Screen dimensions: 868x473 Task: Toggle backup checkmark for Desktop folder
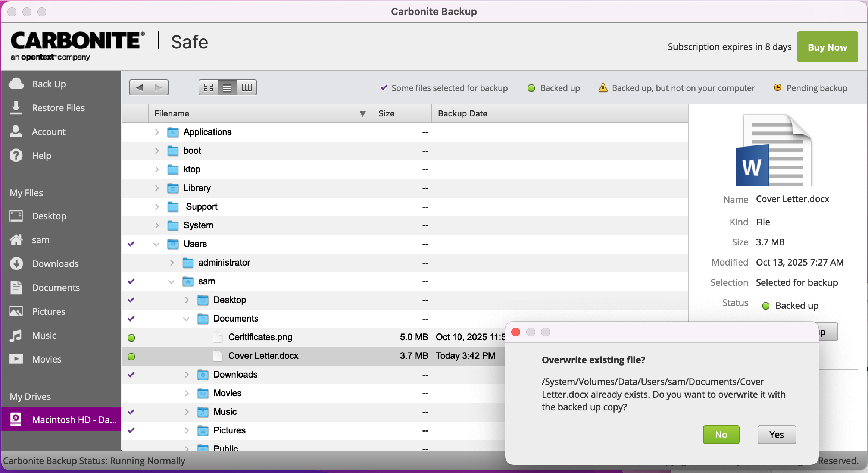pos(131,300)
